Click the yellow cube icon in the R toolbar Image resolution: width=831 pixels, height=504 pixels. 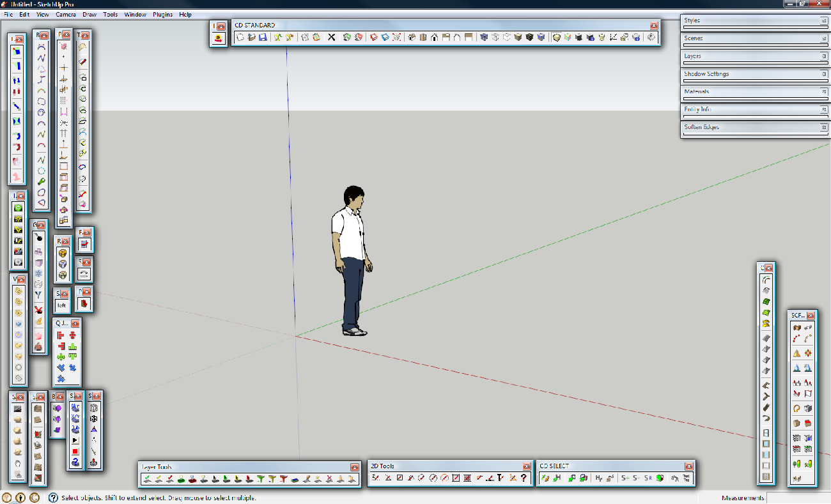[63, 253]
